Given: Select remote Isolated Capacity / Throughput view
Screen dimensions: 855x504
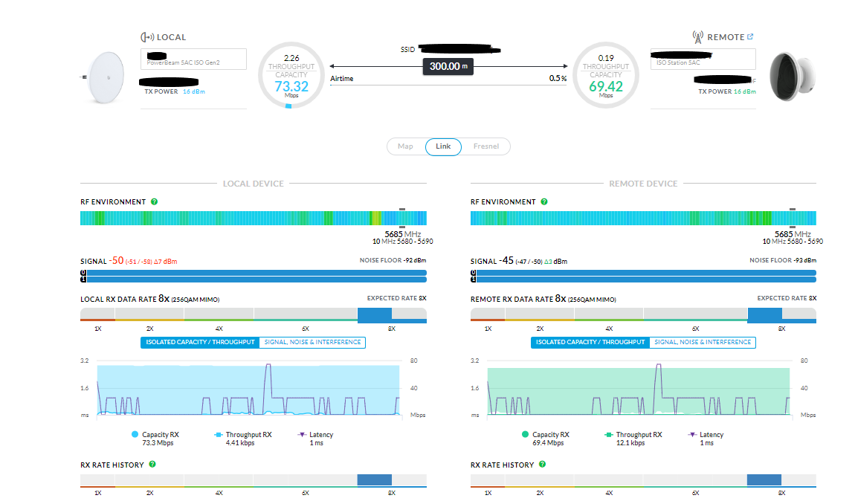Looking at the screenshot, I should click(x=590, y=342).
